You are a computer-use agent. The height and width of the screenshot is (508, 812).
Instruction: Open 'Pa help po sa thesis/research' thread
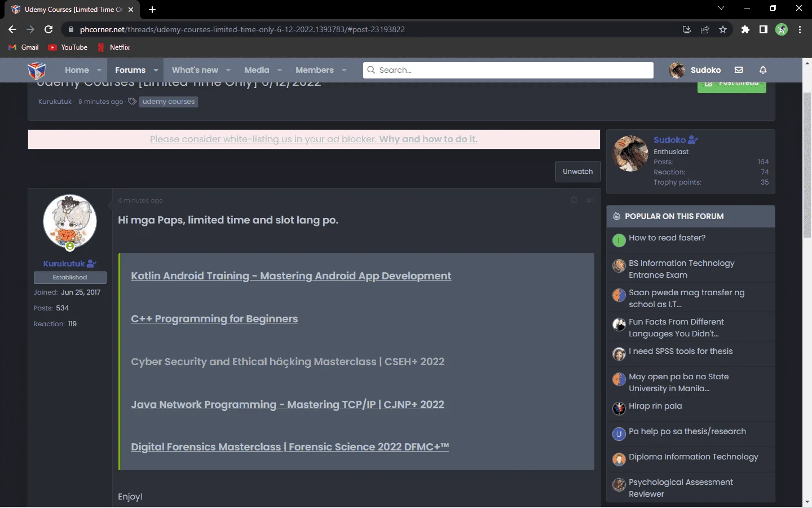click(x=687, y=431)
